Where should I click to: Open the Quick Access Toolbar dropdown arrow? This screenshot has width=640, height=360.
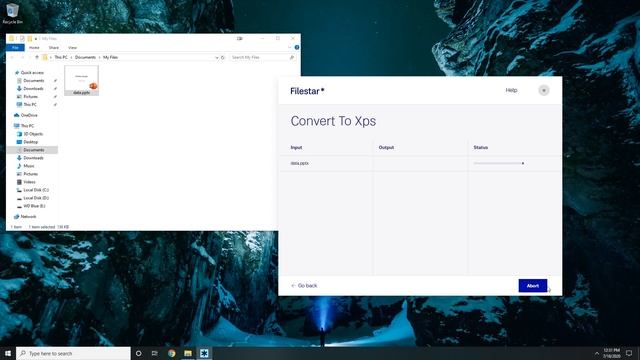[x=36, y=39]
